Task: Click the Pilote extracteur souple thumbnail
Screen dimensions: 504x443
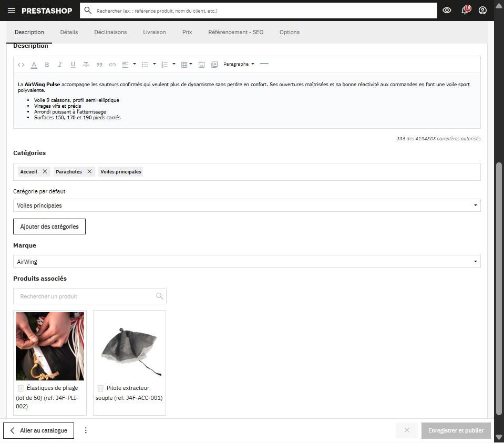Action: (x=129, y=346)
